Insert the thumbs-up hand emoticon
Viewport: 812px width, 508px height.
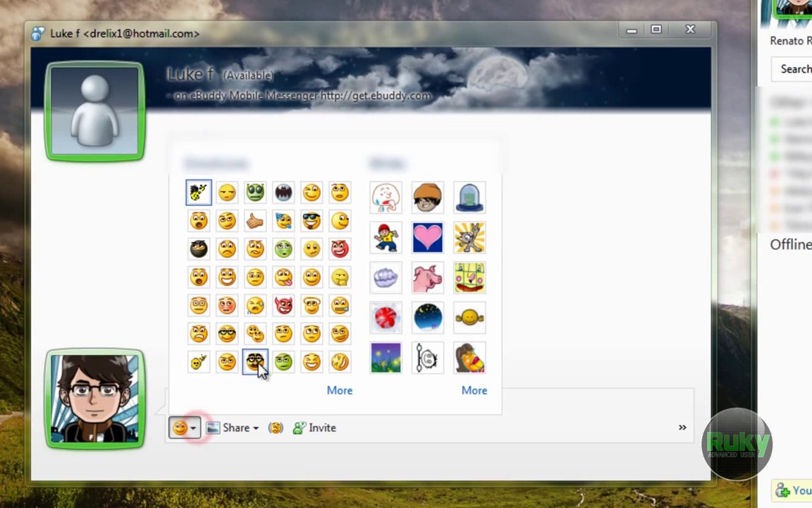(x=254, y=221)
